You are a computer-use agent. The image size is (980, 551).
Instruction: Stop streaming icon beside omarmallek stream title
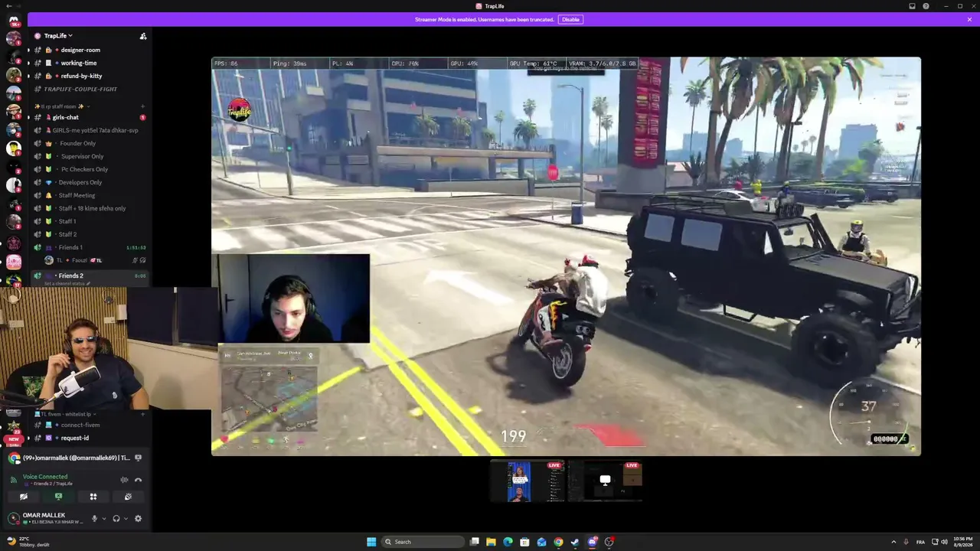point(138,458)
